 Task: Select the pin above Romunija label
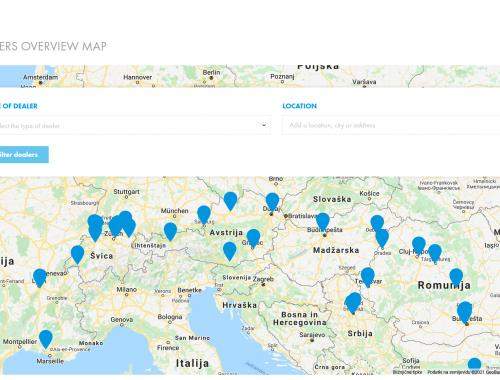456,277
